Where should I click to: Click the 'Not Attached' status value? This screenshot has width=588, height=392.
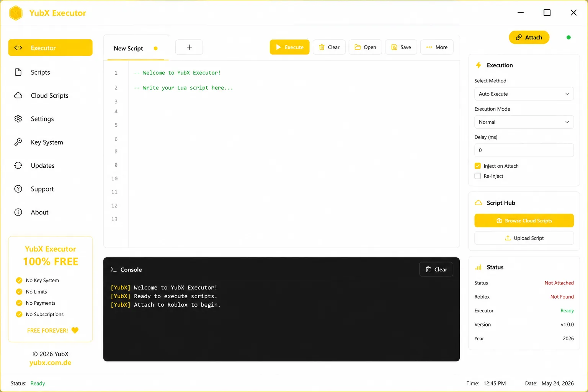[559, 283]
